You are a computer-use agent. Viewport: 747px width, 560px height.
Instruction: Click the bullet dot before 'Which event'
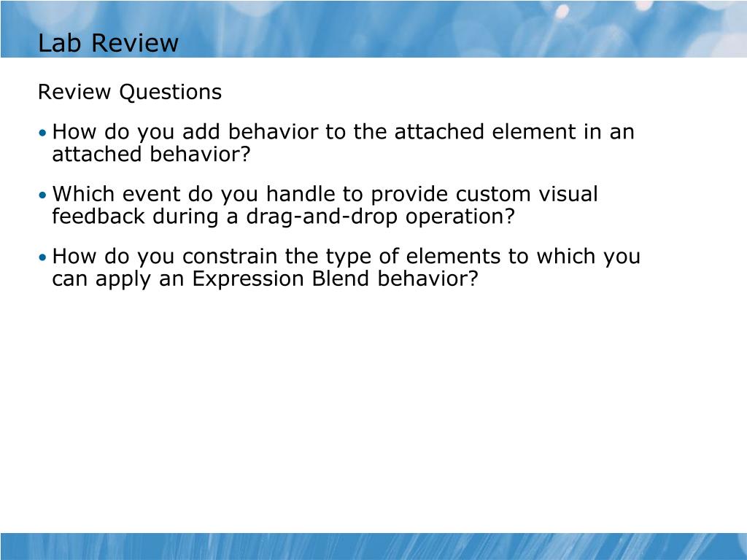coord(43,195)
